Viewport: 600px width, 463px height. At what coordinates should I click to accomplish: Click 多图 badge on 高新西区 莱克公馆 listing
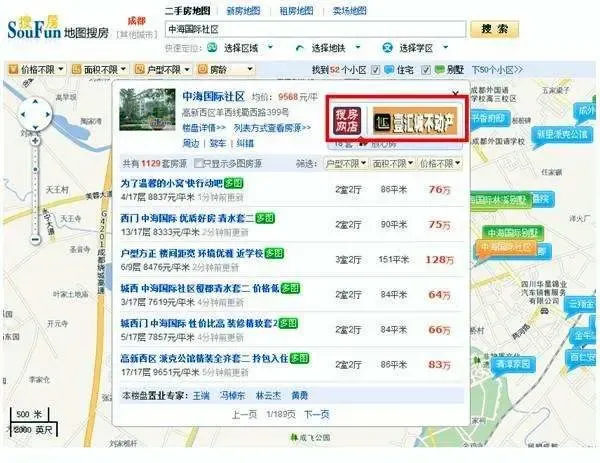[x=300, y=359]
